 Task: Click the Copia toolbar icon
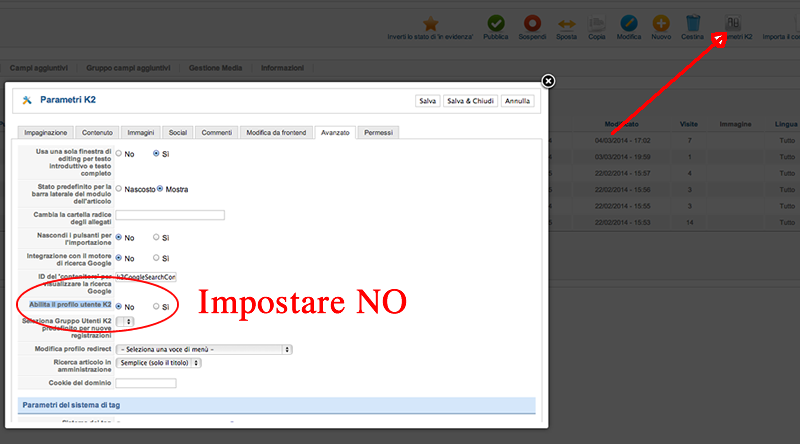(596, 23)
